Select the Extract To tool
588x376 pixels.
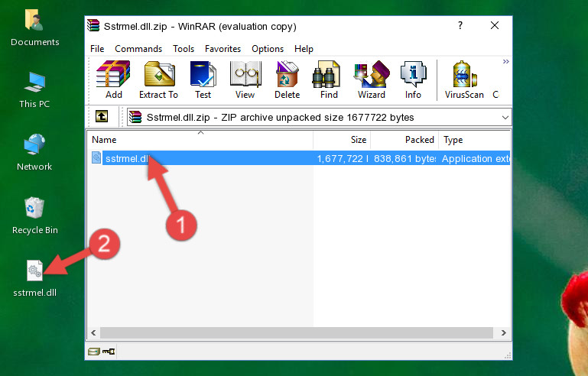(x=158, y=79)
